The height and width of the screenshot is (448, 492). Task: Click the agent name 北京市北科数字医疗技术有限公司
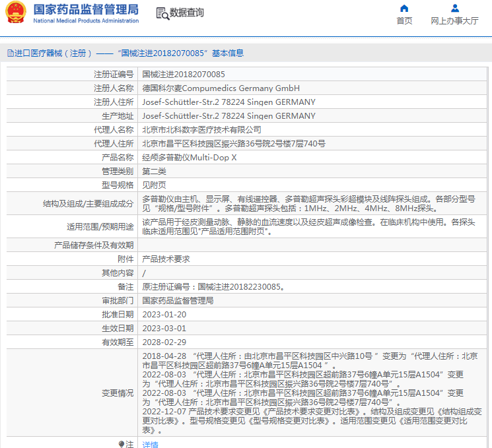click(x=202, y=130)
